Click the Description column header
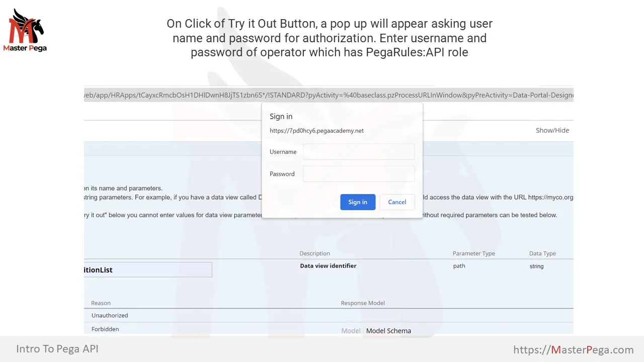Image resolution: width=644 pixels, height=362 pixels. coord(314,253)
